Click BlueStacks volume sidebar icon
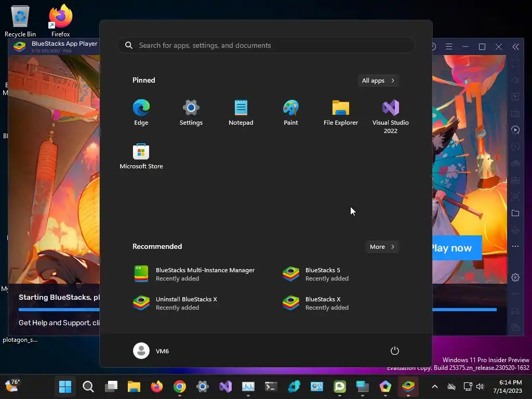The width and height of the screenshot is (532, 399). click(x=515, y=80)
